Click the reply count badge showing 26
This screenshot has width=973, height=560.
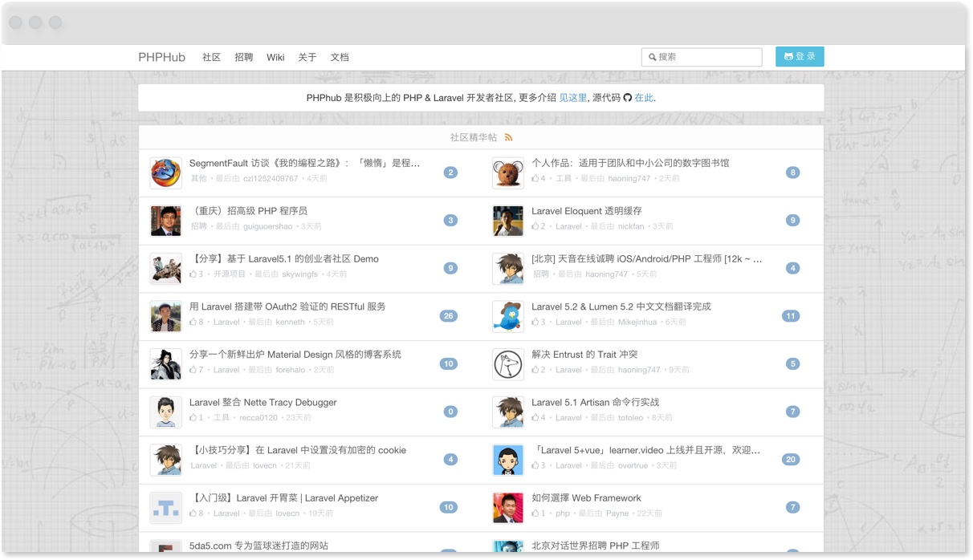(x=448, y=316)
